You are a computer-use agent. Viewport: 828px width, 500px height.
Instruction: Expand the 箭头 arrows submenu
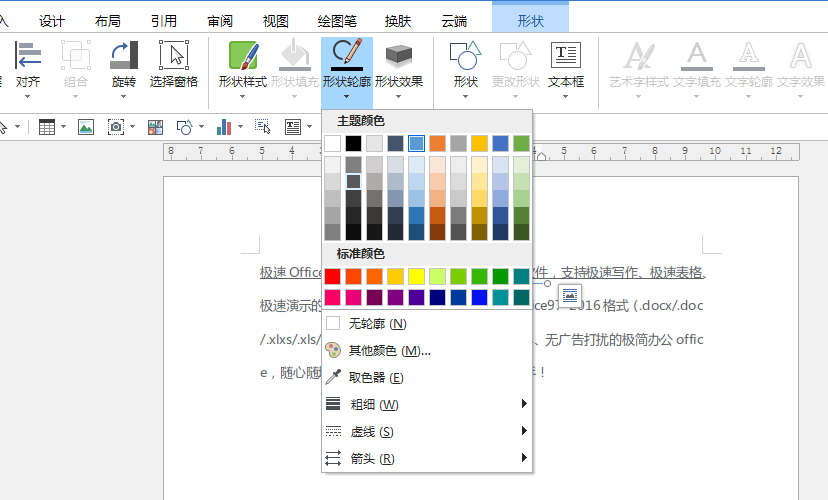[x=427, y=458]
